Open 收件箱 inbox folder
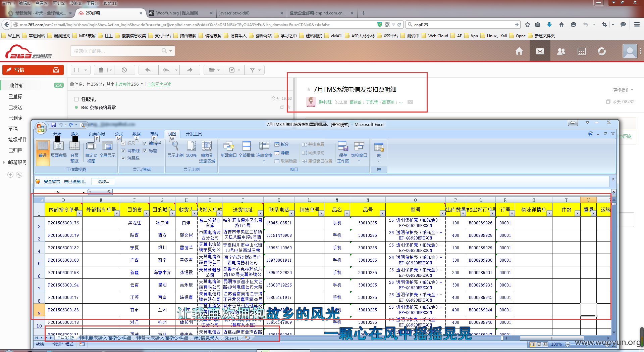This screenshot has height=352, width=644. point(16,86)
